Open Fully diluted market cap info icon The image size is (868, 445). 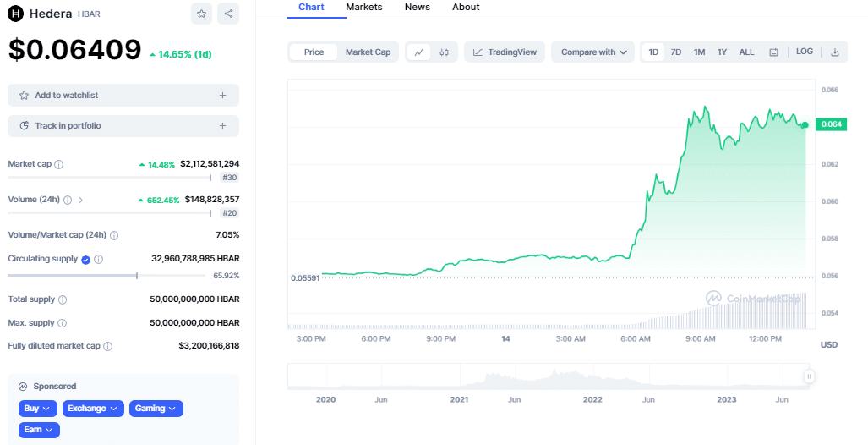pos(108,346)
